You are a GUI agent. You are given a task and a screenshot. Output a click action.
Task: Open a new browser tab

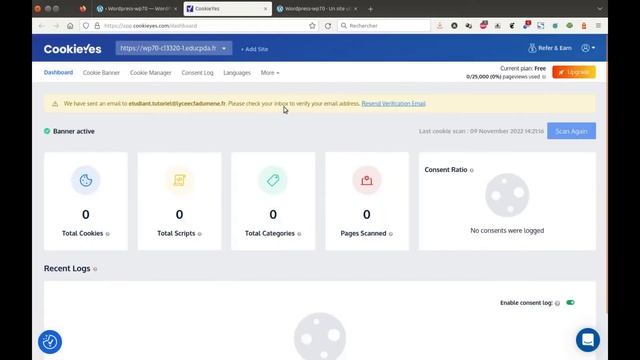point(370,9)
